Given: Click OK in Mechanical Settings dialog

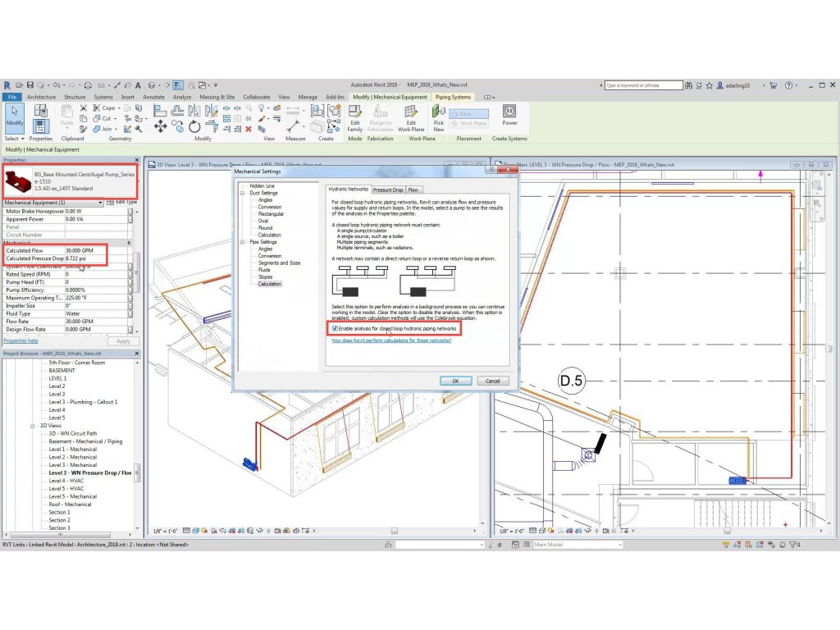Looking at the screenshot, I should click(x=456, y=381).
